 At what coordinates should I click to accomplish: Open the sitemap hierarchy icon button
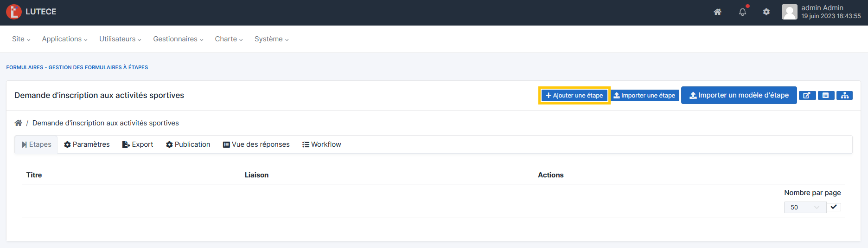pos(844,95)
